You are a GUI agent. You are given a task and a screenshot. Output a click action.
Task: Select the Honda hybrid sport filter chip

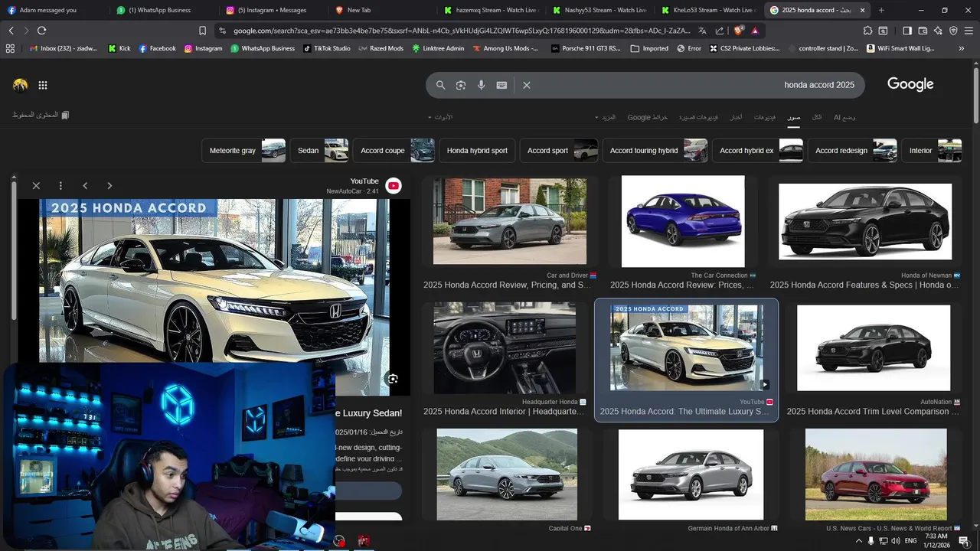[477, 151]
